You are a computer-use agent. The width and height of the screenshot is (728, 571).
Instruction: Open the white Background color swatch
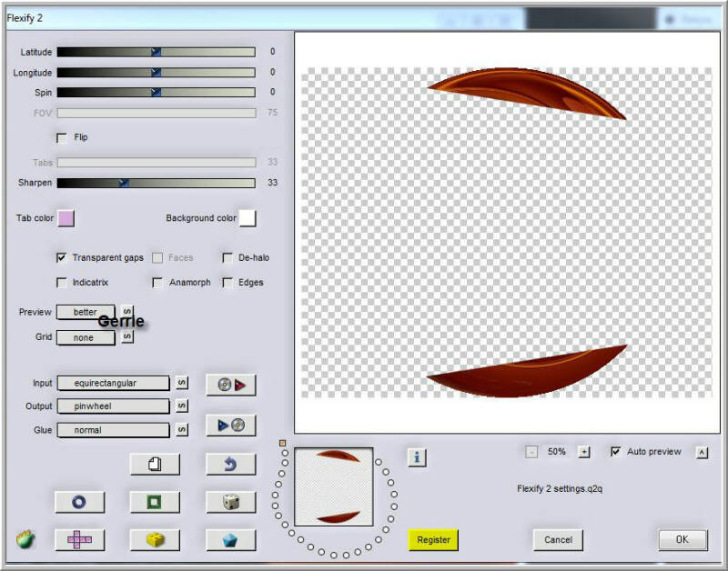click(247, 218)
